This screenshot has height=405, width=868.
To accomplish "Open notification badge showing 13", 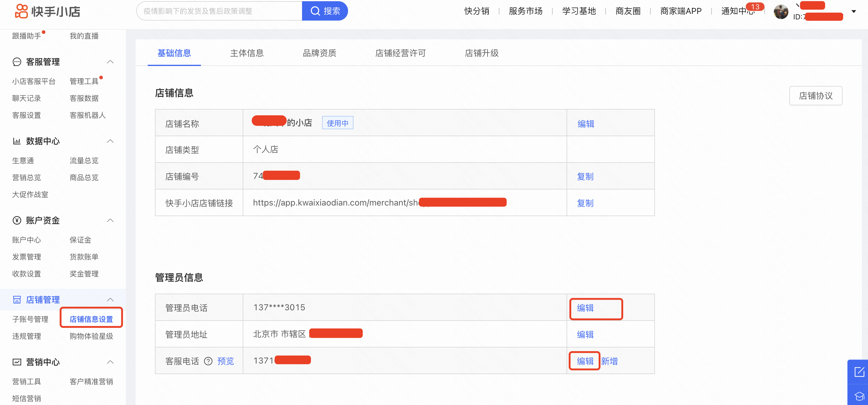I will tap(755, 7).
